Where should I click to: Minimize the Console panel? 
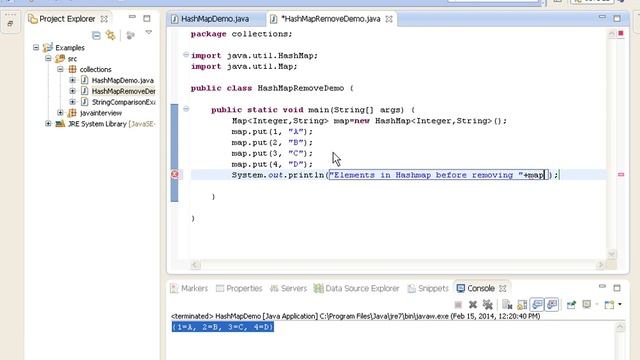click(602, 287)
